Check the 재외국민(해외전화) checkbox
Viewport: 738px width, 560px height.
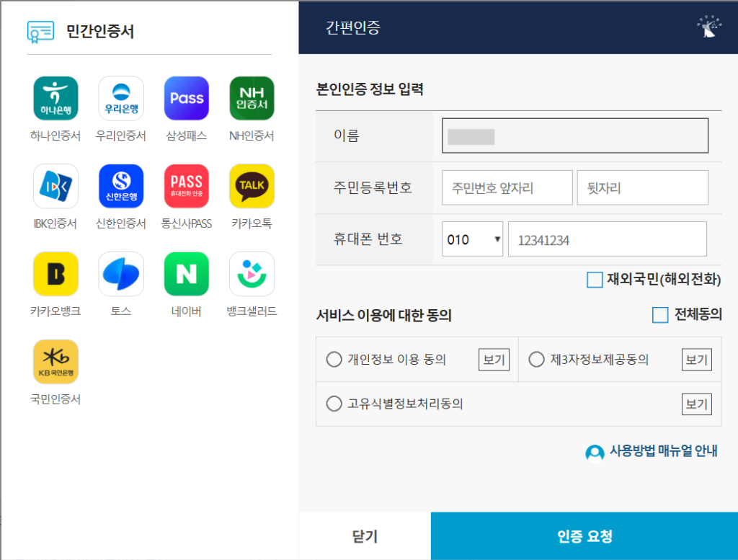pyautogui.click(x=595, y=280)
